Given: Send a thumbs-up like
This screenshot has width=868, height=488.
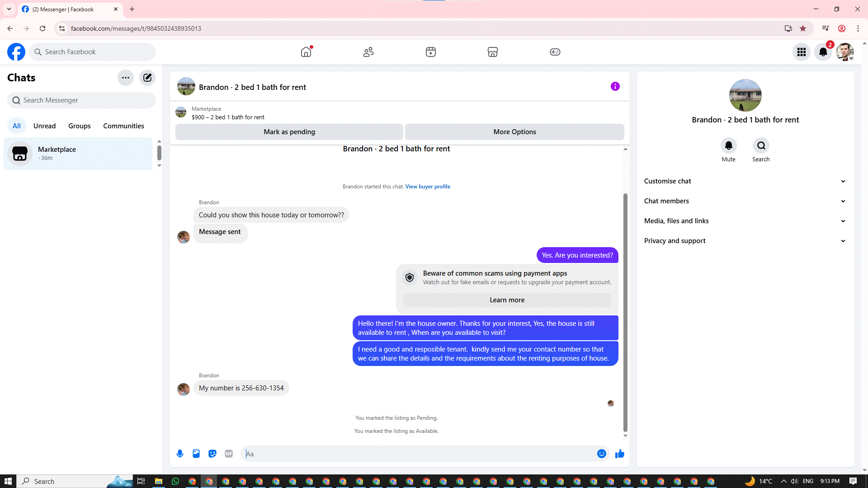Looking at the screenshot, I should pyautogui.click(x=620, y=454).
